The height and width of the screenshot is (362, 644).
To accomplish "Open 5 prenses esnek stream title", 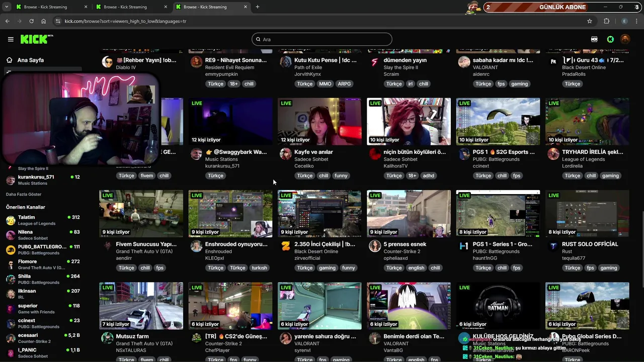I will click(x=405, y=244).
